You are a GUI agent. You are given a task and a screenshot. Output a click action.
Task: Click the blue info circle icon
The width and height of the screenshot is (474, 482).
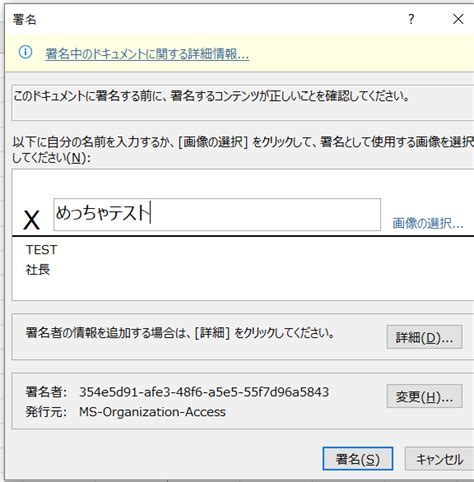click(25, 52)
